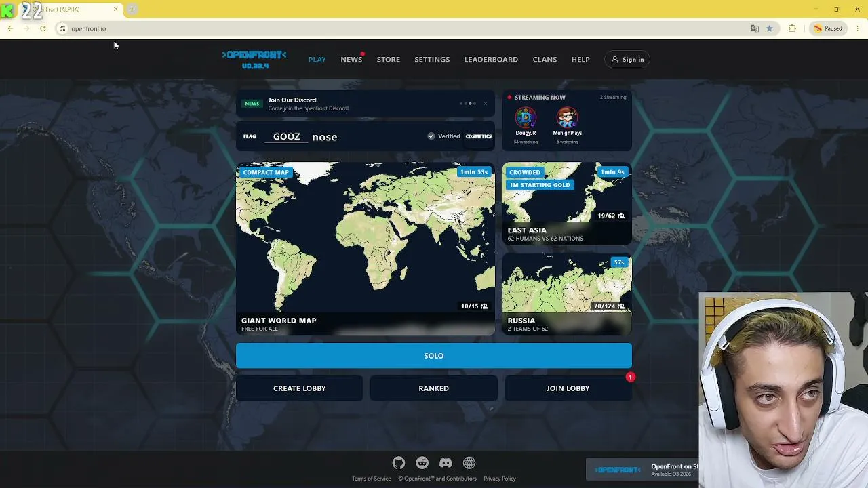Close the OpenFront browser tab
Image resolution: width=868 pixels, height=488 pixels.
tap(116, 9)
